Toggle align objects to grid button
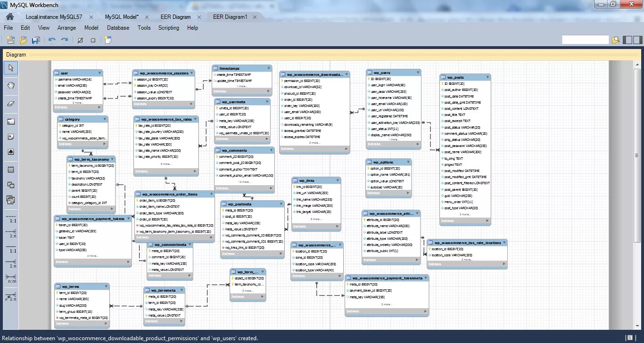 [93, 40]
